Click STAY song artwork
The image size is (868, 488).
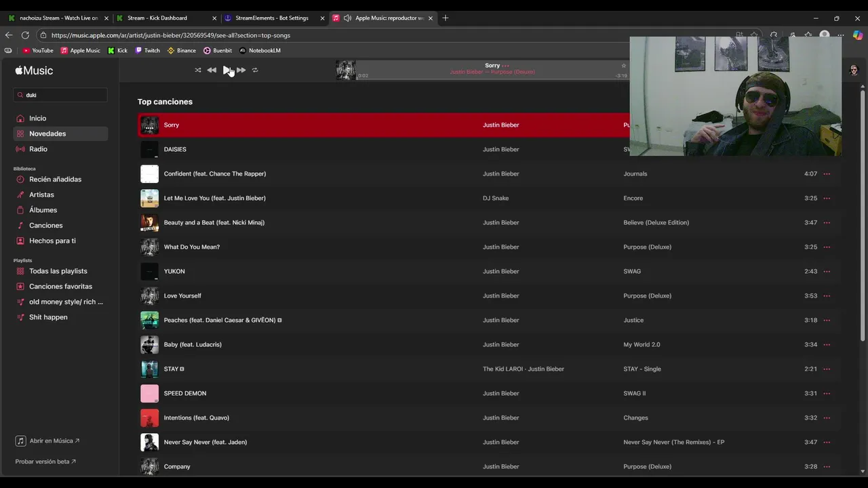coord(149,369)
